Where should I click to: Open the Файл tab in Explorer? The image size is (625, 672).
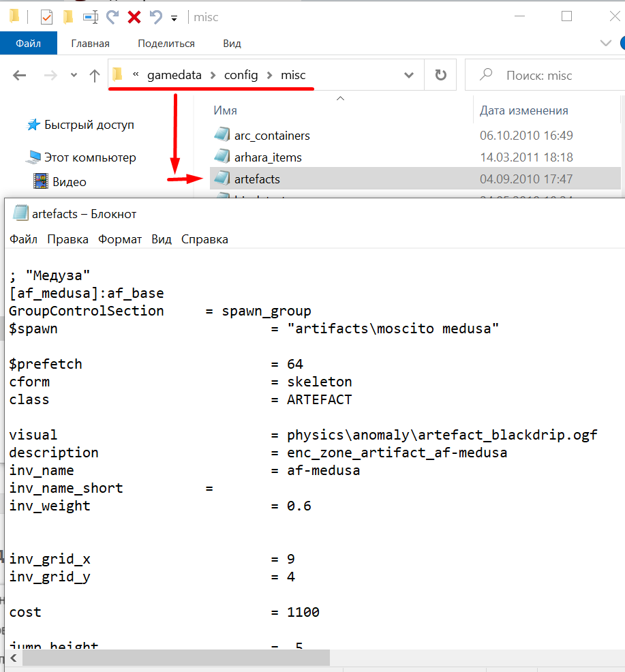(29, 43)
